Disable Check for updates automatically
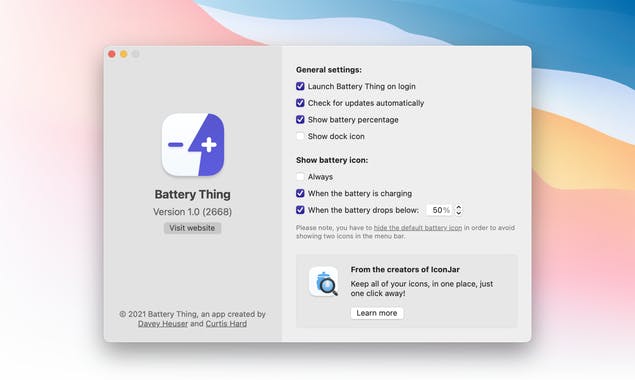The image size is (635, 380). 300,103
